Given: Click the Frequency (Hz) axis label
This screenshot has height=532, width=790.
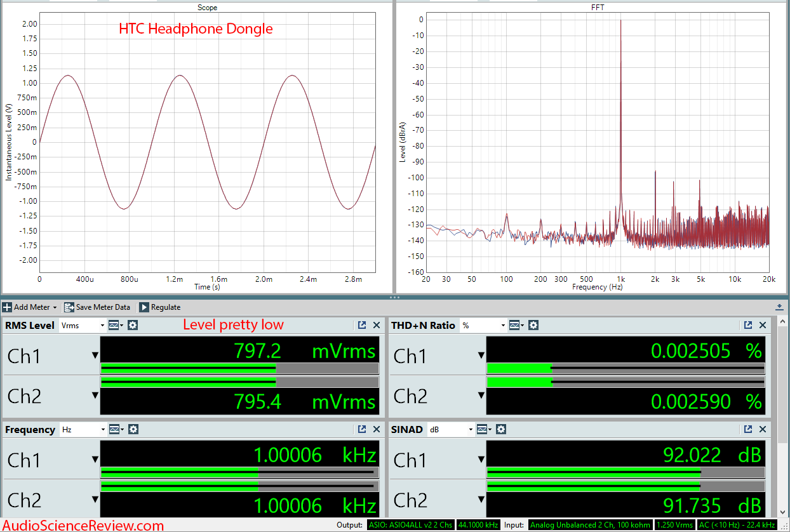Looking at the screenshot, I should [x=597, y=287].
